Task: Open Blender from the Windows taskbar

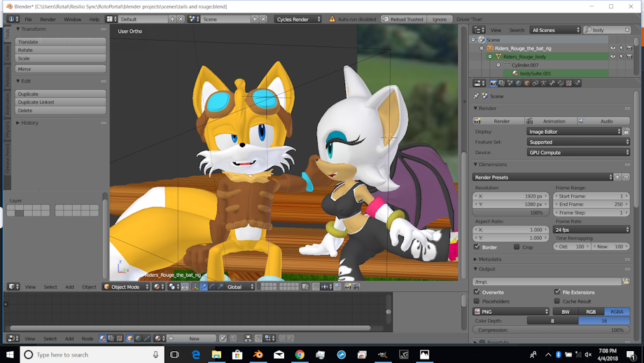Action: [x=258, y=355]
